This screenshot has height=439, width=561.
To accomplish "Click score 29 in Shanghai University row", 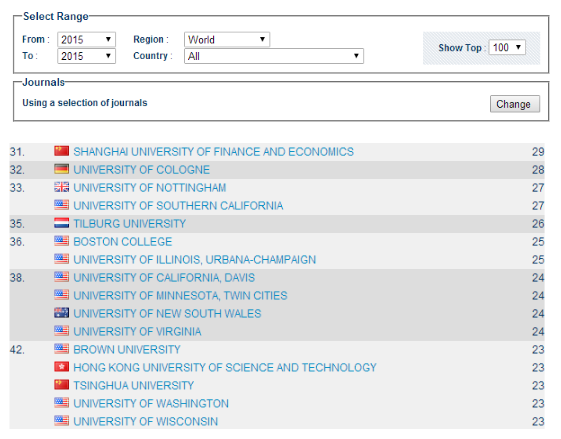I will click(538, 152).
